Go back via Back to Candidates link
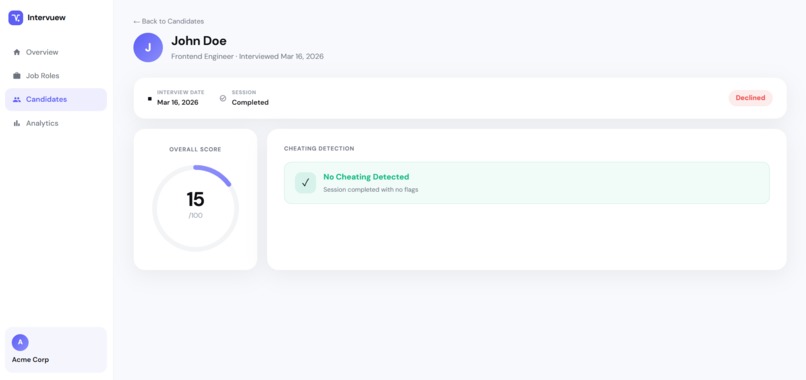Screen dimensions: 806x380 (169, 21)
